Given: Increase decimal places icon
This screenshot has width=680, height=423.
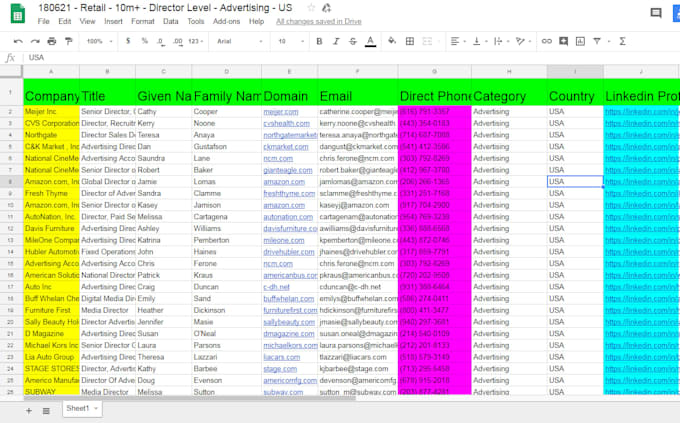Looking at the screenshot, I should point(178,41).
